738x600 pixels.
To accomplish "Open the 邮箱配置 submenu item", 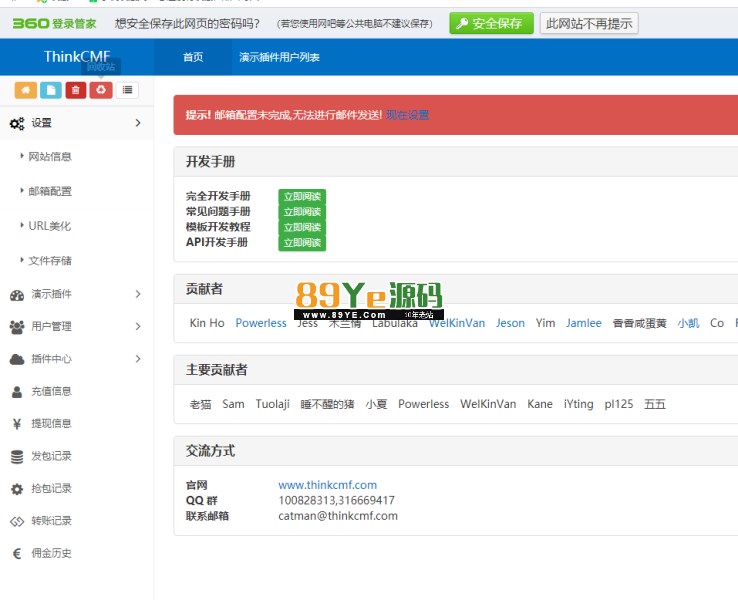I will (x=50, y=192).
